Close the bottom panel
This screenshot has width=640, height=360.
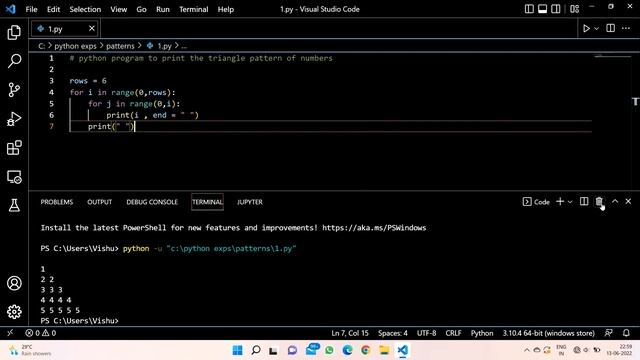pyautogui.click(x=628, y=201)
